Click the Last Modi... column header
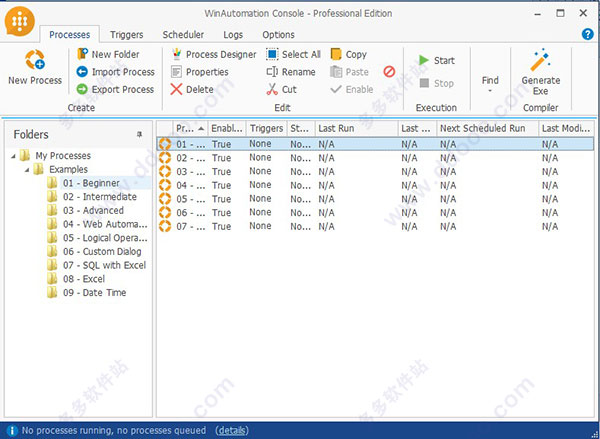 [566, 128]
